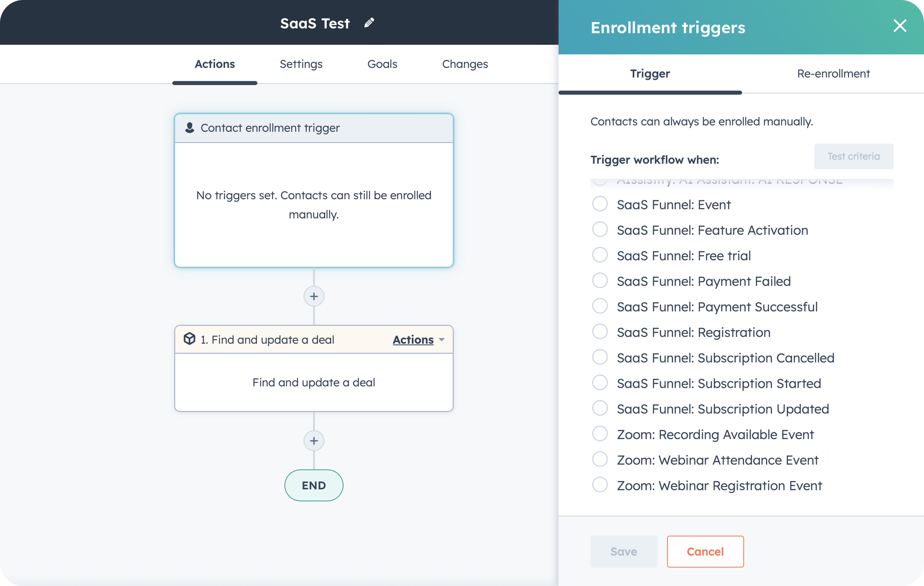Expand the Goals tab
Image resolution: width=924 pixels, height=586 pixels.
click(382, 63)
